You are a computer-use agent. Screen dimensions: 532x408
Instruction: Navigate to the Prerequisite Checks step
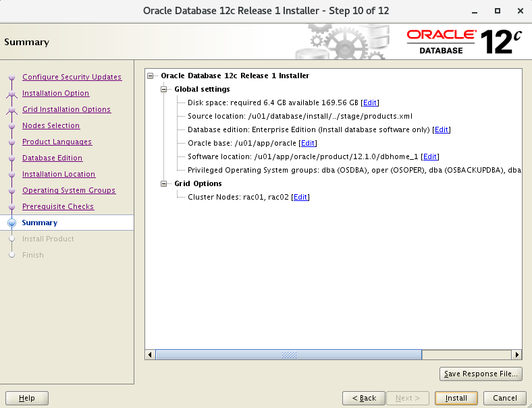coord(58,206)
